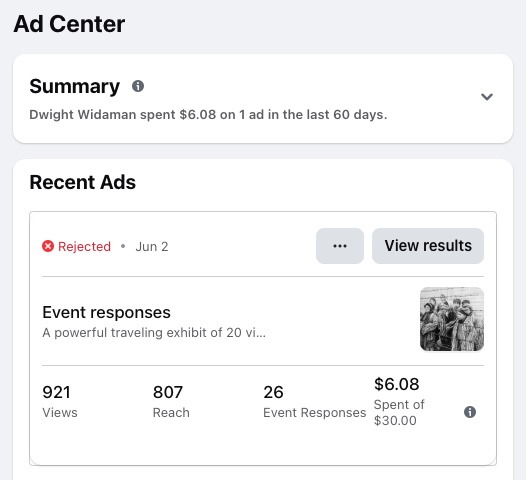526x480 pixels.
Task: Click the Summary heading
Action: tap(74, 86)
